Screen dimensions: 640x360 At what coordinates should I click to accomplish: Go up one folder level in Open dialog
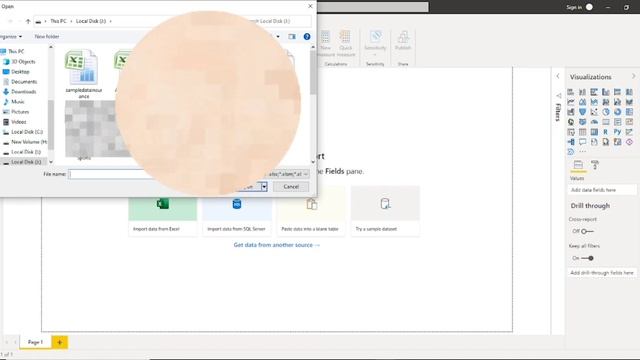click(28, 21)
